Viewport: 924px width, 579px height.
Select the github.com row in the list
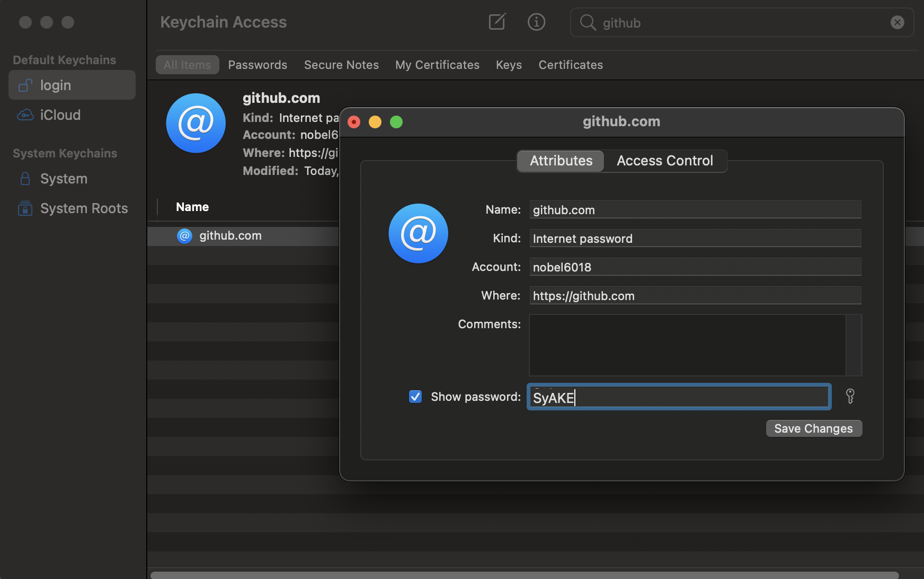coord(243,236)
